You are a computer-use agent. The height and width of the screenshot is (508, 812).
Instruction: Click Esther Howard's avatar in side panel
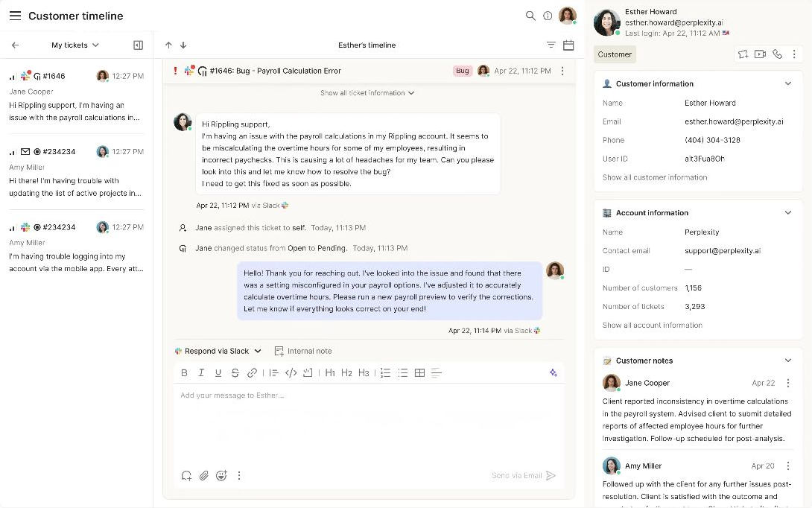(607, 22)
